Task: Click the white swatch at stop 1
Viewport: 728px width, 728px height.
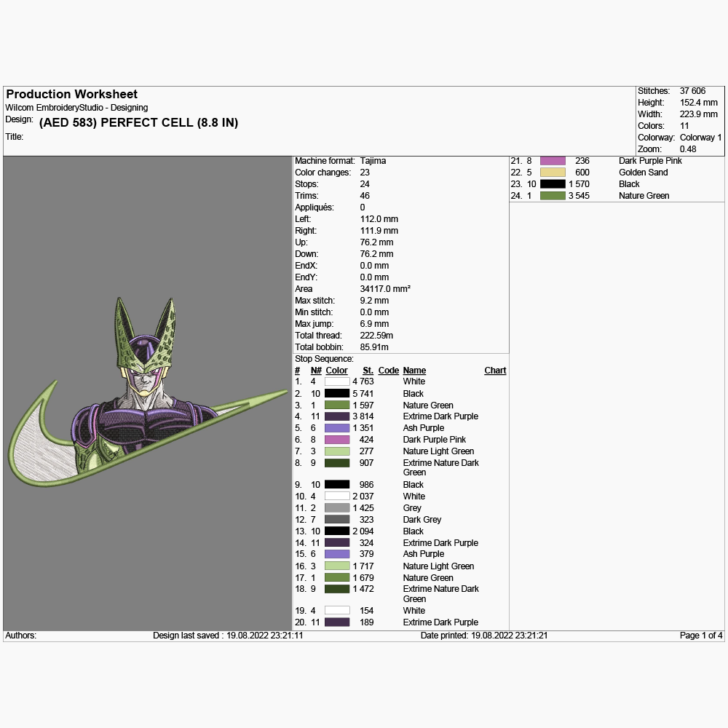Action: (337, 381)
